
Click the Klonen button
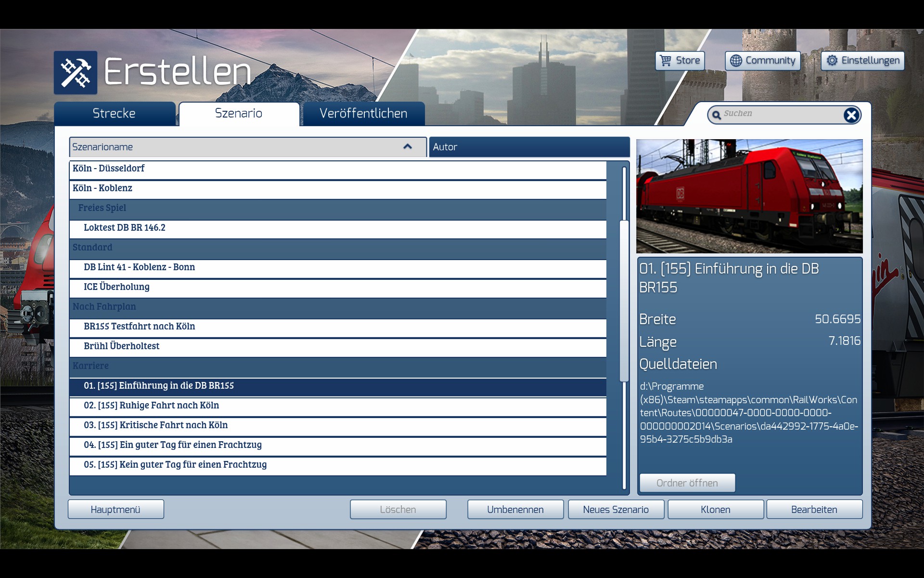click(715, 509)
